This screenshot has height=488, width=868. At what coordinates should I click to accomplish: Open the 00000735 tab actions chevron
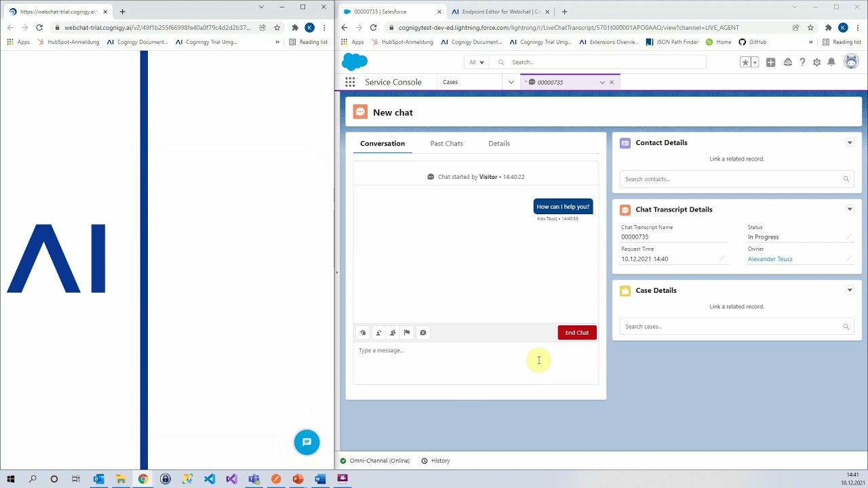pyautogui.click(x=602, y=82)
